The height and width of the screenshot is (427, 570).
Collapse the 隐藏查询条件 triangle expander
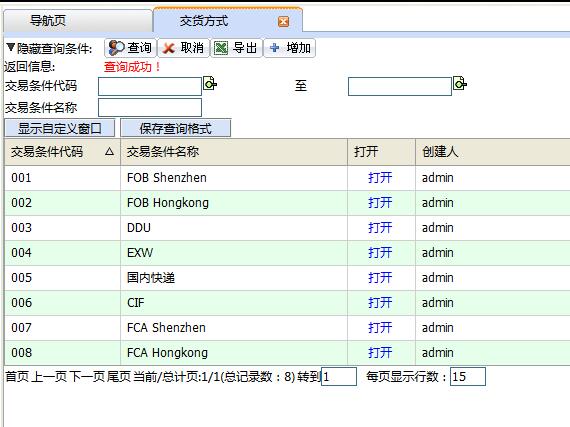point(11,47)
